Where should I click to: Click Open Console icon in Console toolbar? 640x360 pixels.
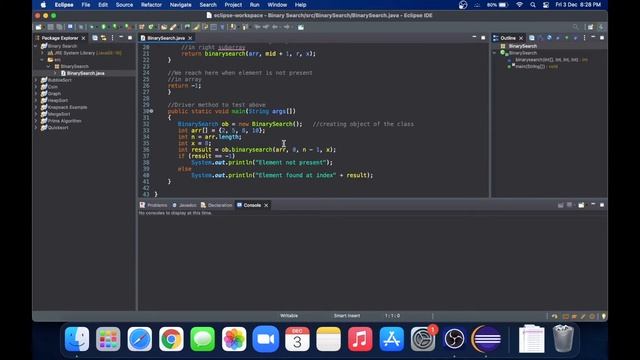(x=581, y=205)
